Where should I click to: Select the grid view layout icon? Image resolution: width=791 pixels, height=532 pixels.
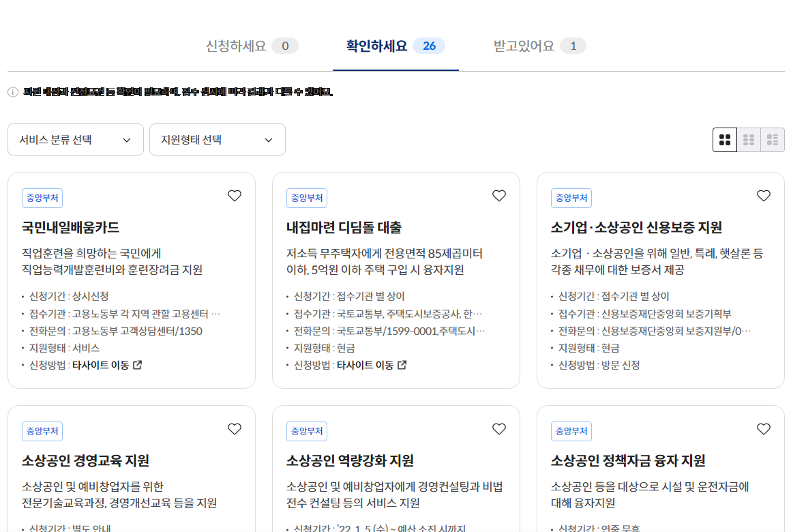click(724, 139)
